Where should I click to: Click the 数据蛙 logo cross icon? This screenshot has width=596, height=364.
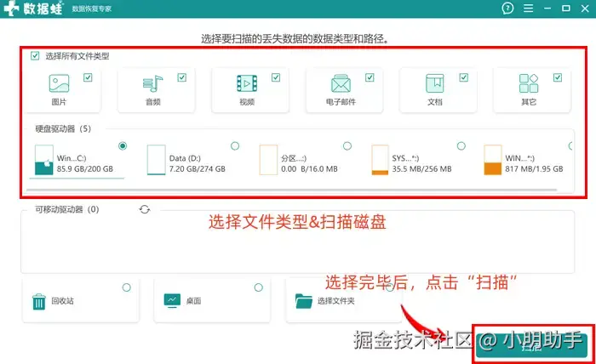[11, 9]
